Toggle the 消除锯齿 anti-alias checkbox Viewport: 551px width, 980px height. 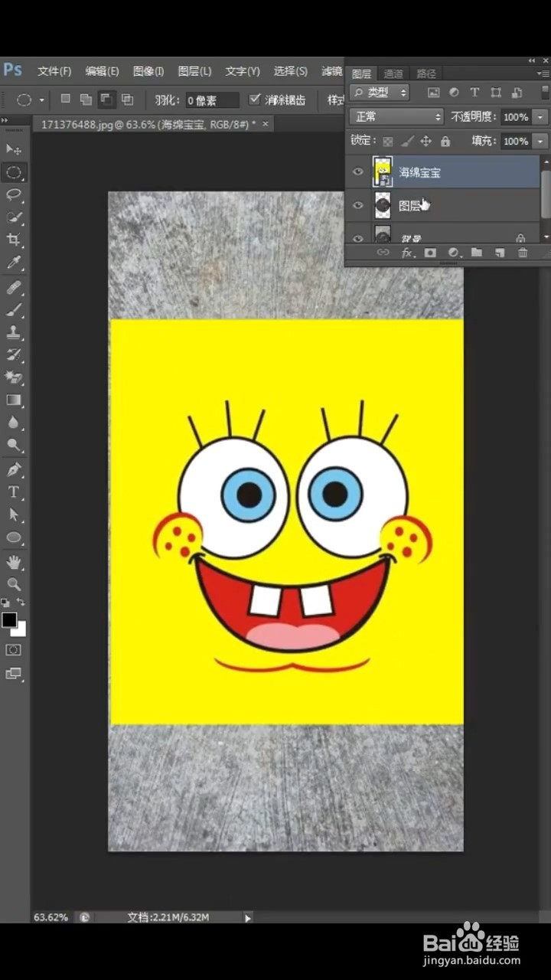[256, 100]
